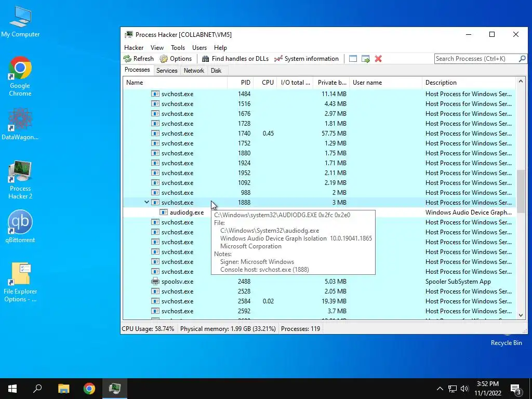Open the Tools menu
This screenshot has height=399, width=532.
coord(178,48)
